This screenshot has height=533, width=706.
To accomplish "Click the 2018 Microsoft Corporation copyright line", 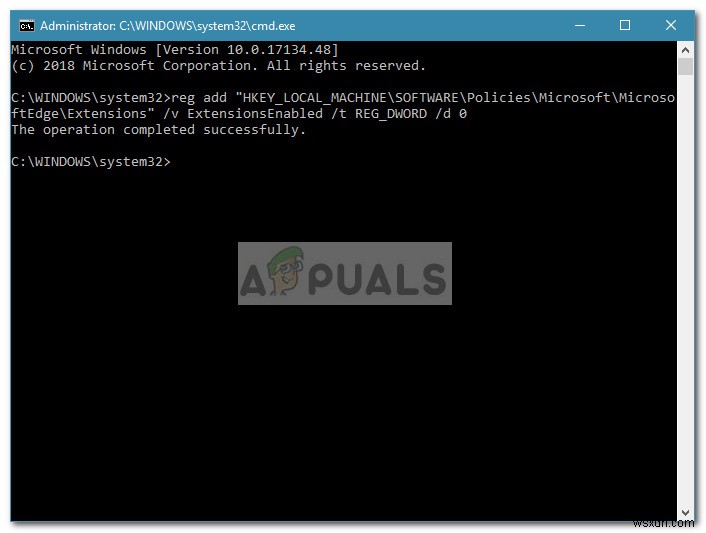I will (x=218, y=66).
